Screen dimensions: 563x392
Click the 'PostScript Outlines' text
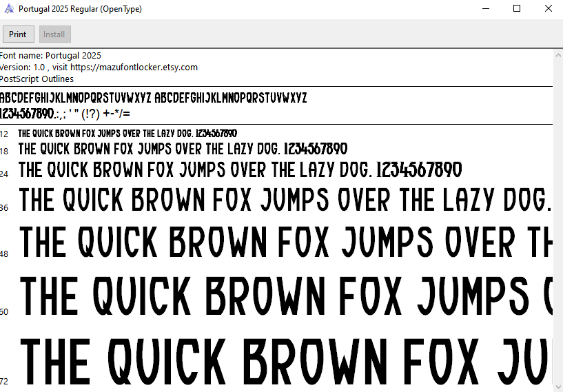coord(37,79)
